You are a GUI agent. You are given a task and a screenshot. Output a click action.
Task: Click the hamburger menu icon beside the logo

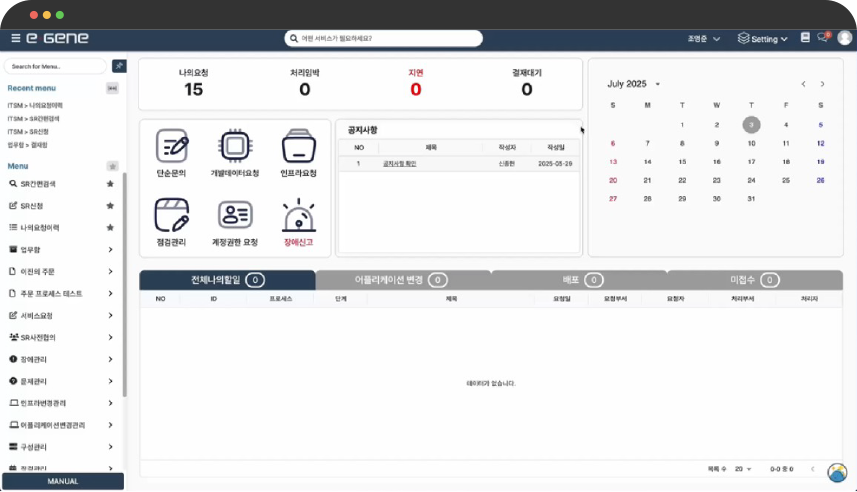coord(15,38)
